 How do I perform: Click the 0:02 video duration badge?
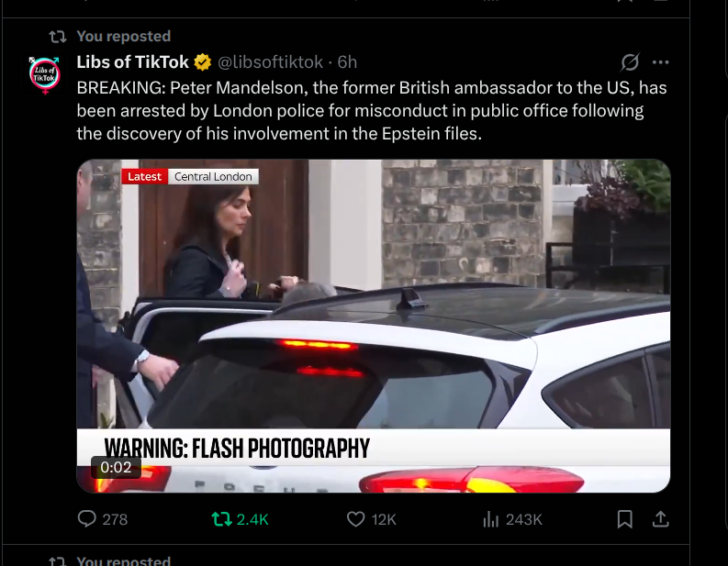pos(116,467)
